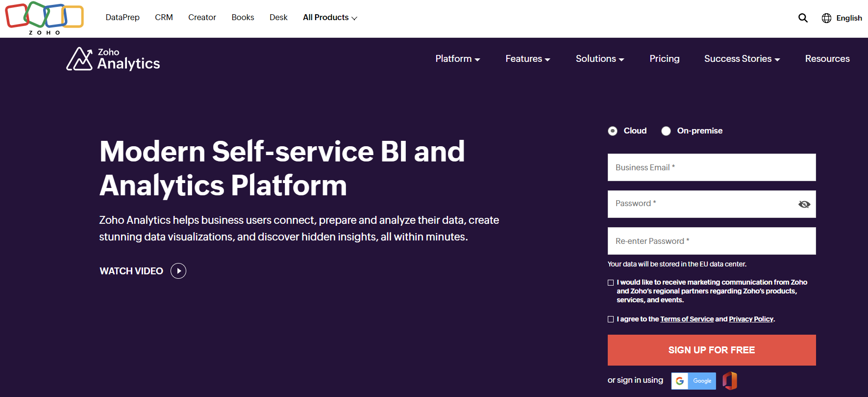Toggle password visibility eye icon
868x397 pixels.
coord(804,204)
